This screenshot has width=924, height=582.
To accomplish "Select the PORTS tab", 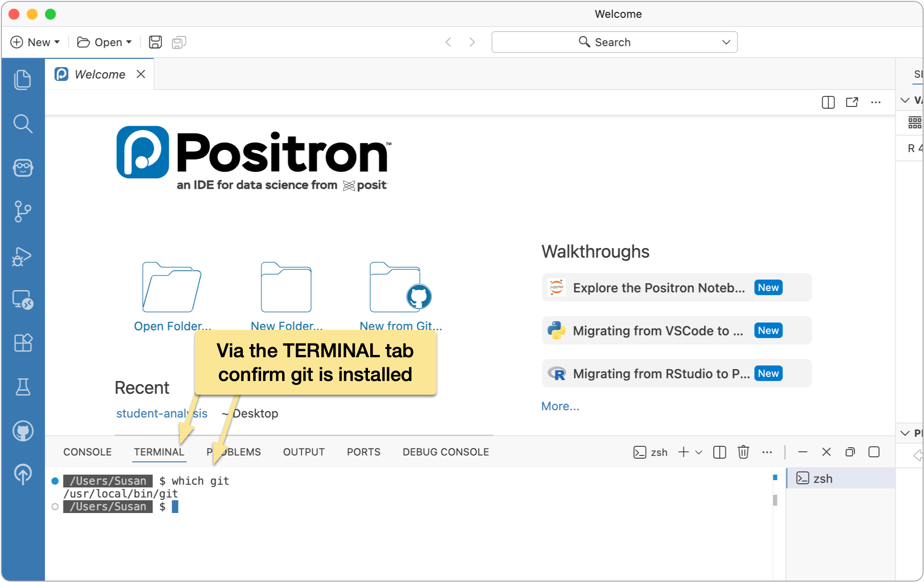I will pyautogui.click(x=363, y=452).
